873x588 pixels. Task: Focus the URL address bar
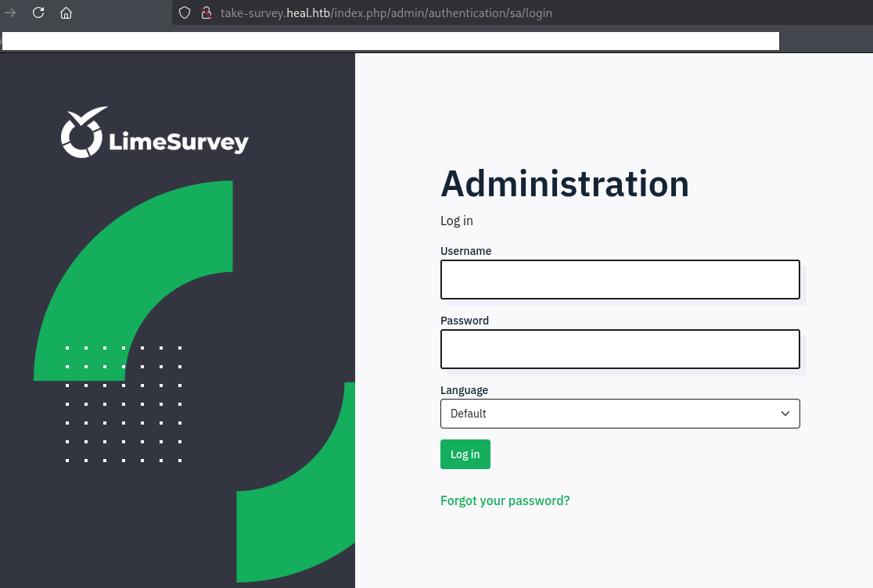(x=469, y=13)
